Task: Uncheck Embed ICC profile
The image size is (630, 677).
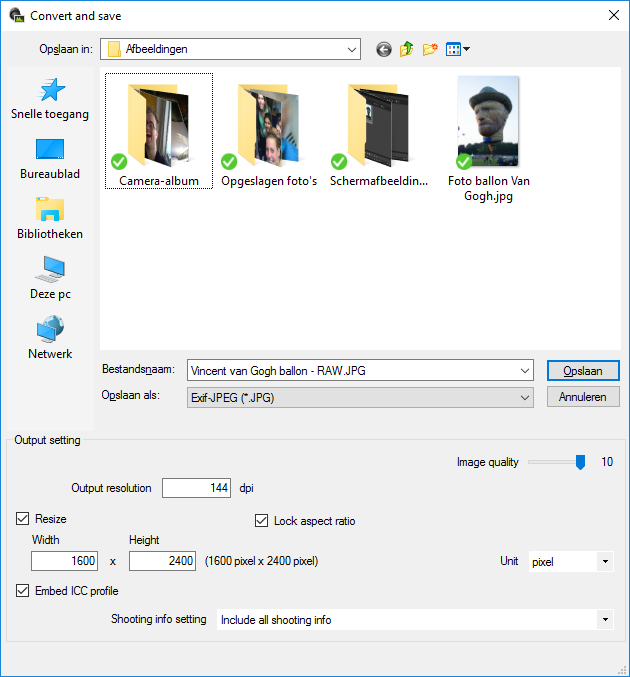Action: tap(23, 591)
